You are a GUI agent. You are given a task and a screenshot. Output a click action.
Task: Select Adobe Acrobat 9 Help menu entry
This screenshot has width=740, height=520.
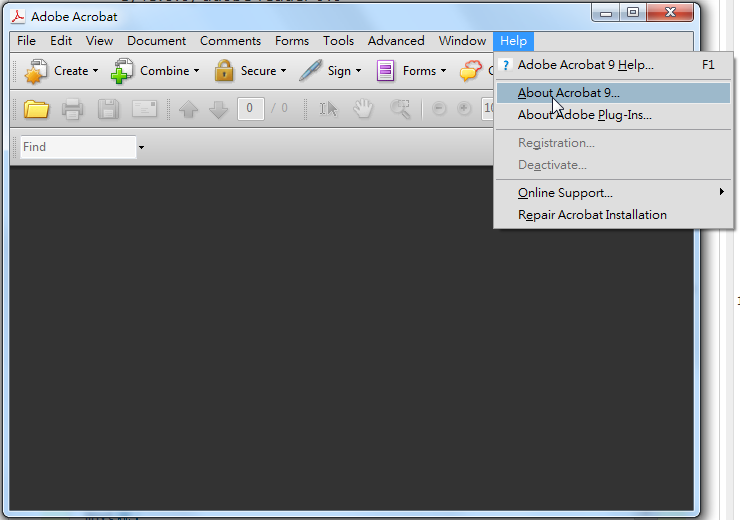614,65
